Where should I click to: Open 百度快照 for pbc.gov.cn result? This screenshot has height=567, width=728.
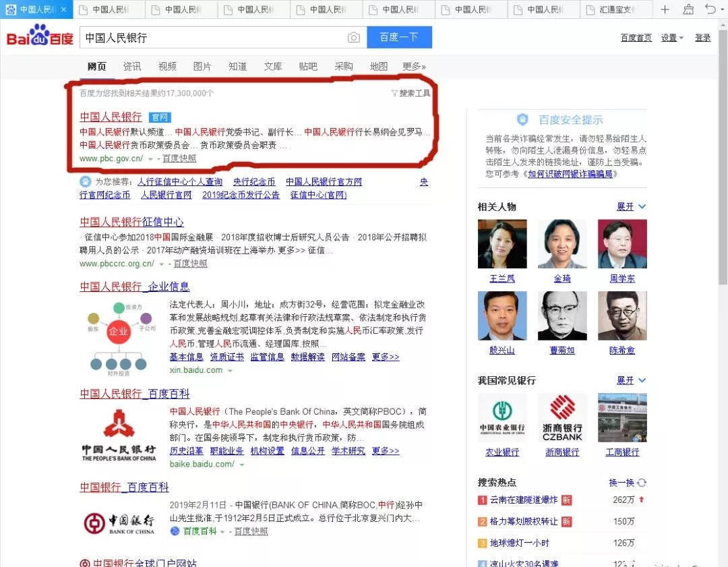tap(179, 159)
